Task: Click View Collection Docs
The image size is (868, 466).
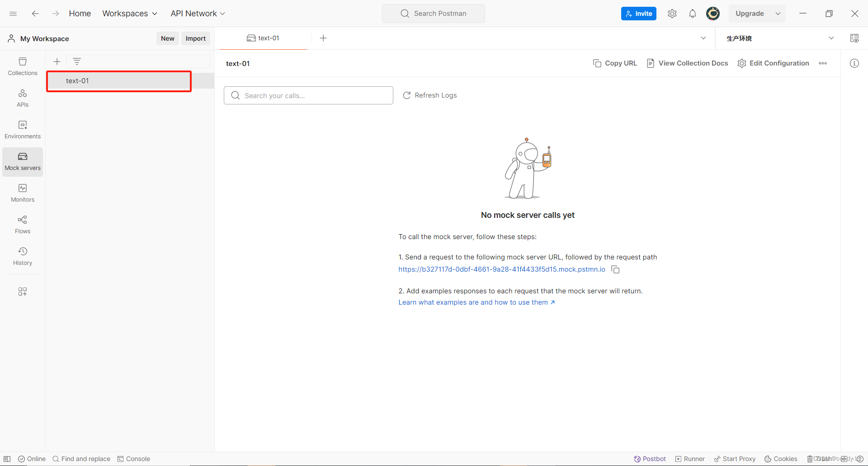Action: coord(687,63)
